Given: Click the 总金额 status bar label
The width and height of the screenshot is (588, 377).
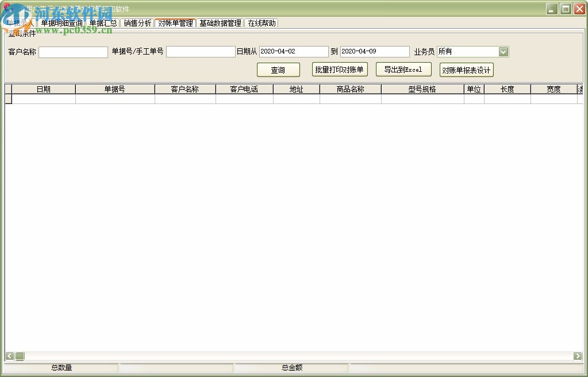Looking at the screenshot, I should click(292, 368).
